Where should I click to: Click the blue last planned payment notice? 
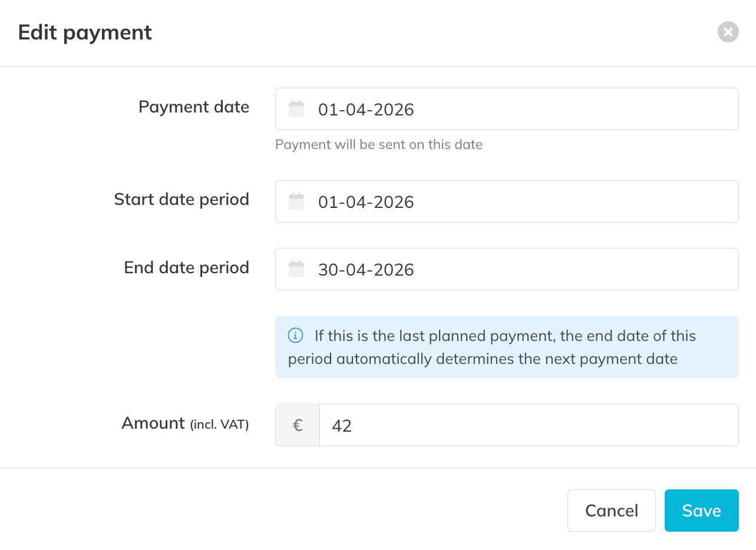pos(507,347)
